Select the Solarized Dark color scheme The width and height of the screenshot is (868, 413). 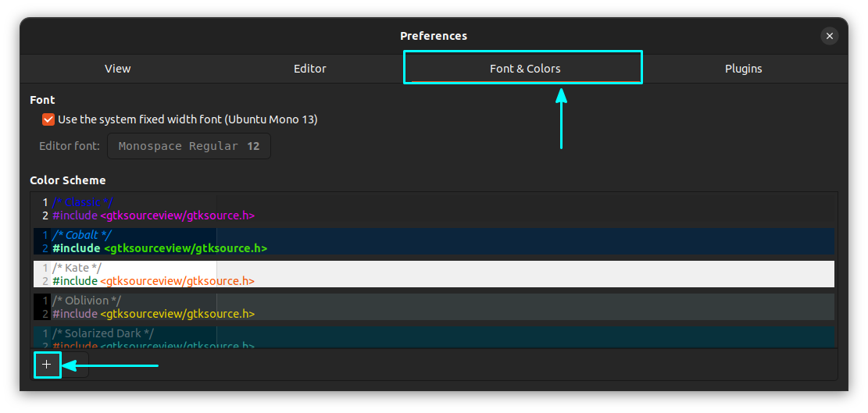(434, 337)
